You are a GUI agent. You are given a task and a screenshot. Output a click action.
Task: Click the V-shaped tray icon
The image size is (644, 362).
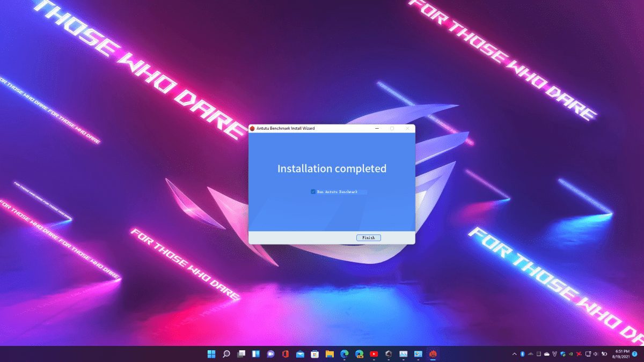point(555,354)
